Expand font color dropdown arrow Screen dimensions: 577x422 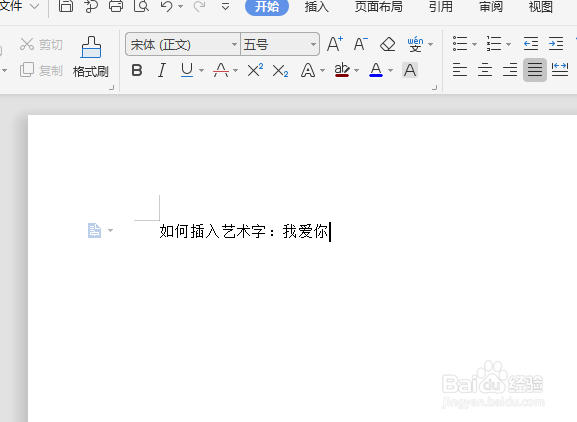pyautogui.click(x=390, y=70)
